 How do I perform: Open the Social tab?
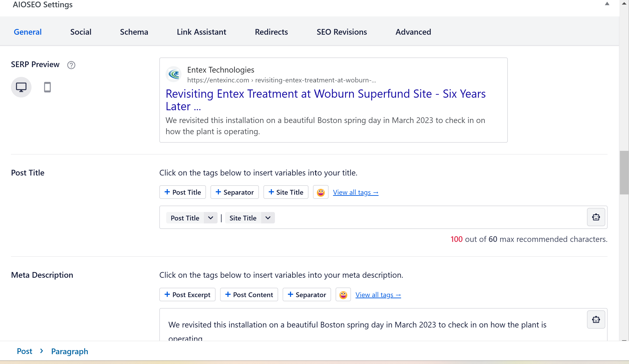pos(81,32)
